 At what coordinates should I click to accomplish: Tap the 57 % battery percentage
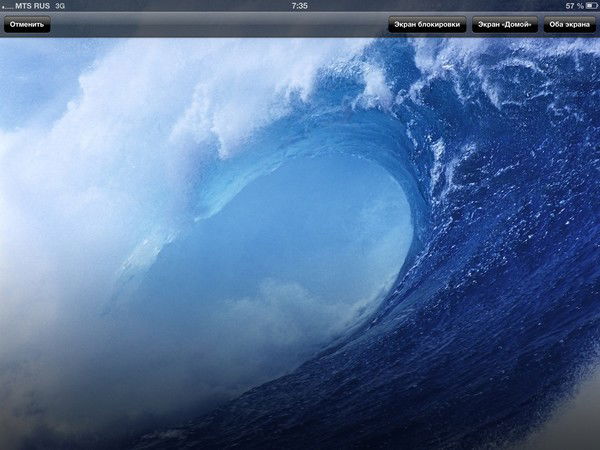point(571,6)
